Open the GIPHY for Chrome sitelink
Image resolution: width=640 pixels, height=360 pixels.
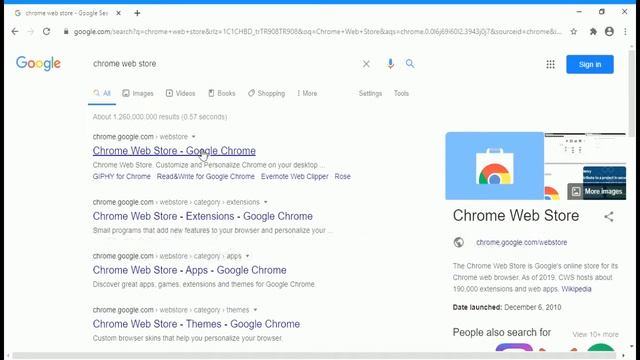122,176
